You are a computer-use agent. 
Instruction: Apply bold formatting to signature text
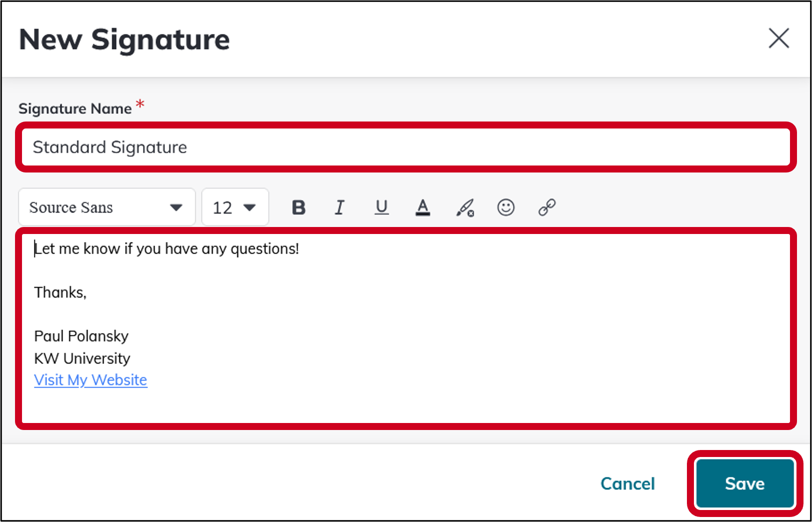298,207
